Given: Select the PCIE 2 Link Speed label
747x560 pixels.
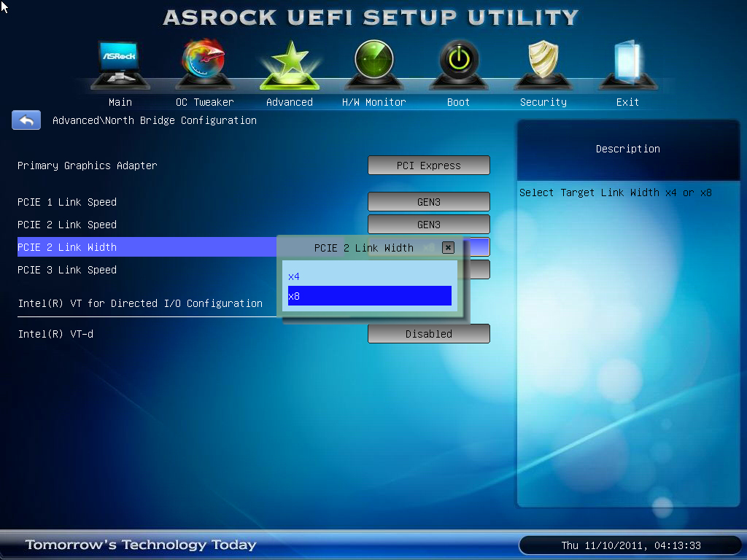Looking at the screenshot, I should (67, 225).
